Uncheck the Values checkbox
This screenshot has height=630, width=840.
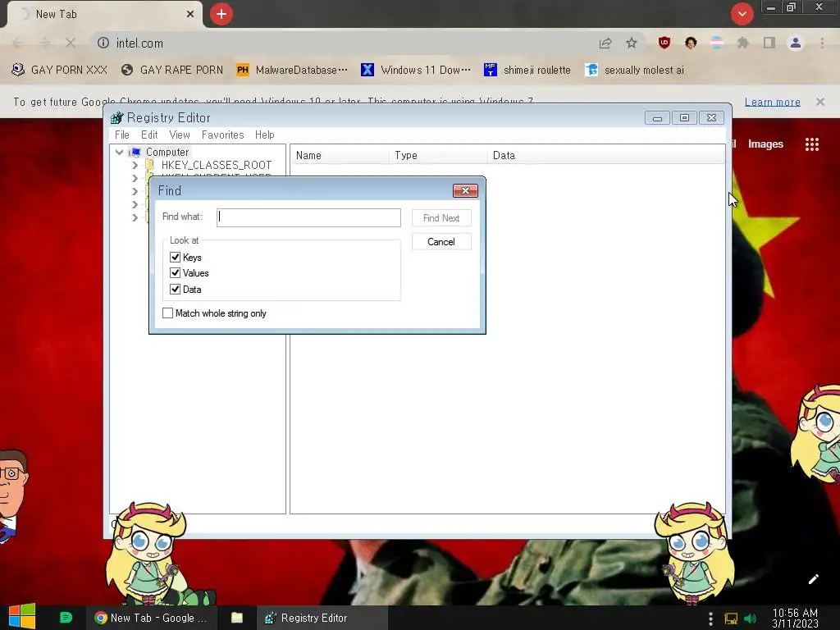(176, 272)
